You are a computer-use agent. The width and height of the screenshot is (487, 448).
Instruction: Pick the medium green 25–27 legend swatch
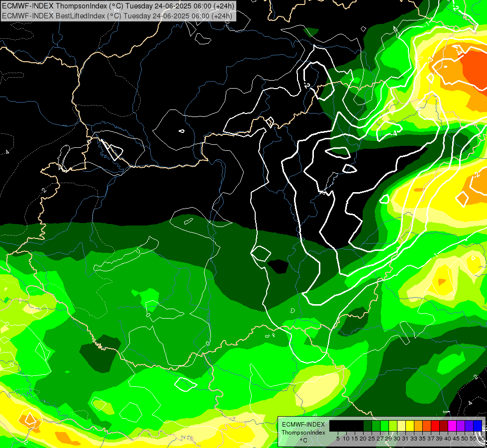376,426
